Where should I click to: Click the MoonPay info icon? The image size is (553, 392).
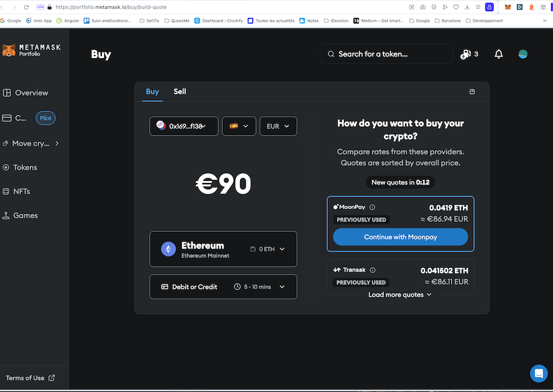(372, 207)
